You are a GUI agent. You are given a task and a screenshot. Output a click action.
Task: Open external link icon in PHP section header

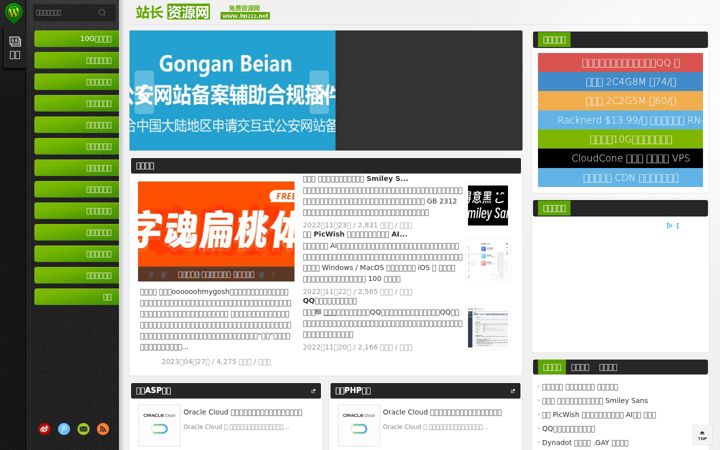pyautogui.click(x=512, y=391)
